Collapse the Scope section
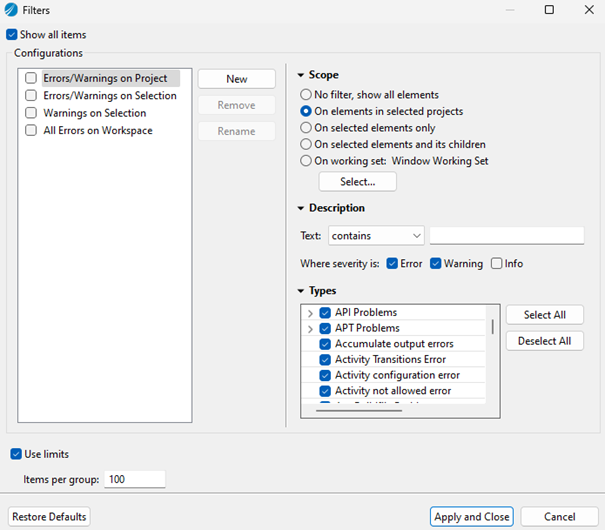The width and height of the screenshot is (605, 530). (301, 75)
